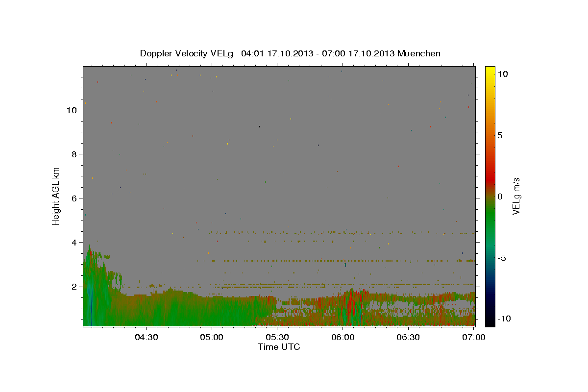Click the 07:00 time tick label

click(x=474, y=337)
